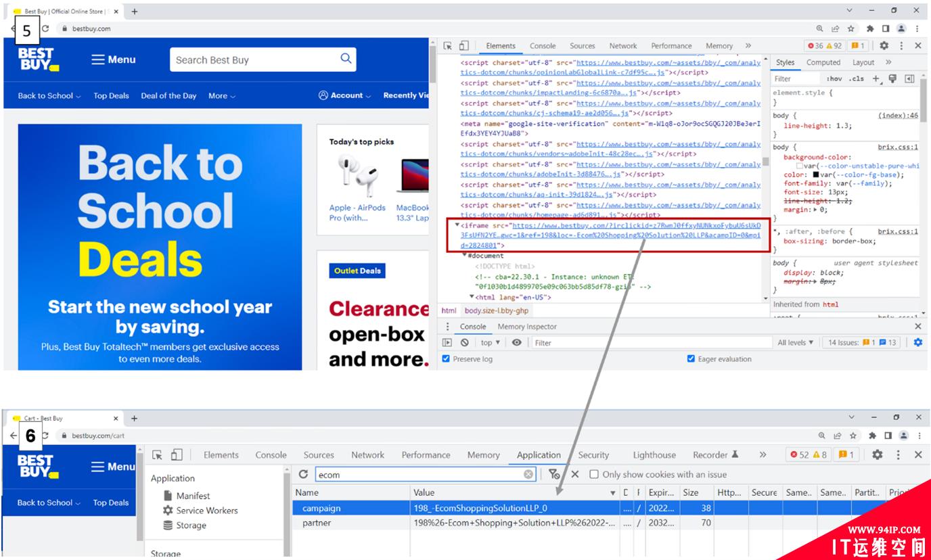
Task: Click the 36 errors 92 warnings badge
Action: [824, 46]
